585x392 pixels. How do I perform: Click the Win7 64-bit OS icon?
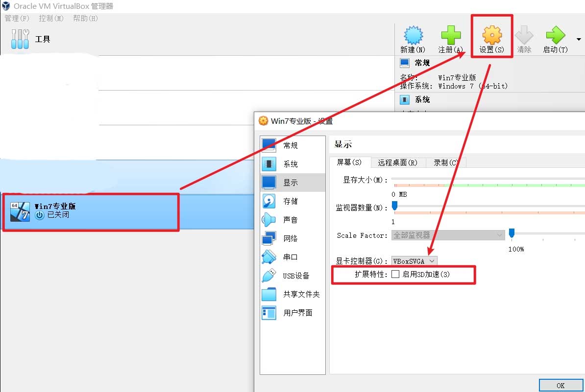point(20,211)
